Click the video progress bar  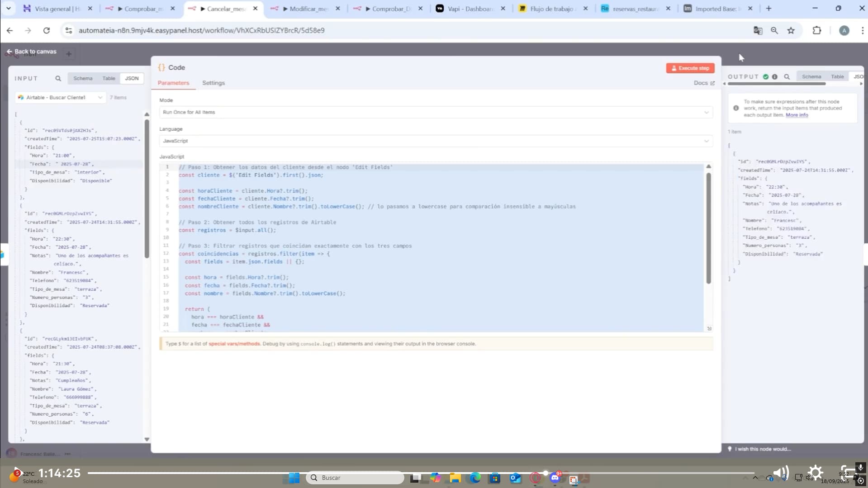click(x=421, y=473)
